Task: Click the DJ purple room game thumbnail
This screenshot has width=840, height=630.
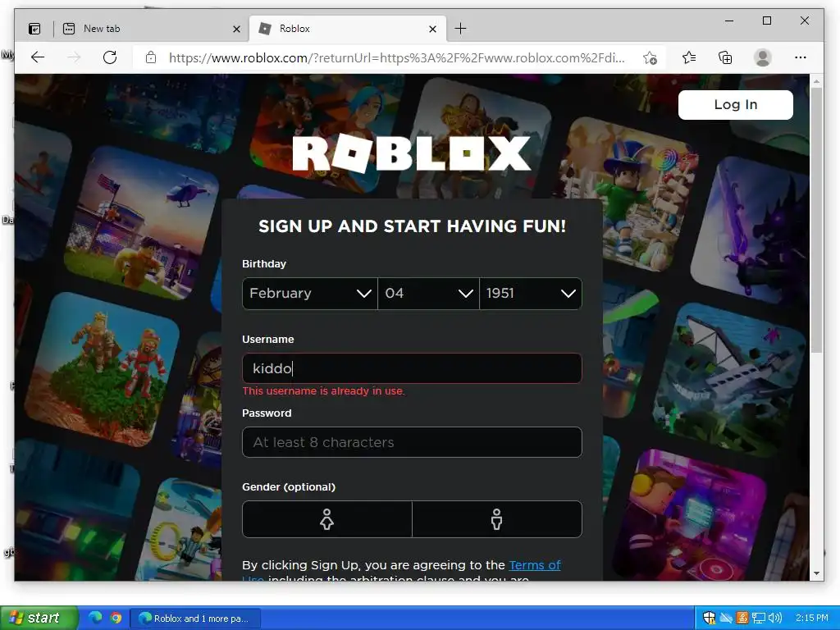Action: 691,515
